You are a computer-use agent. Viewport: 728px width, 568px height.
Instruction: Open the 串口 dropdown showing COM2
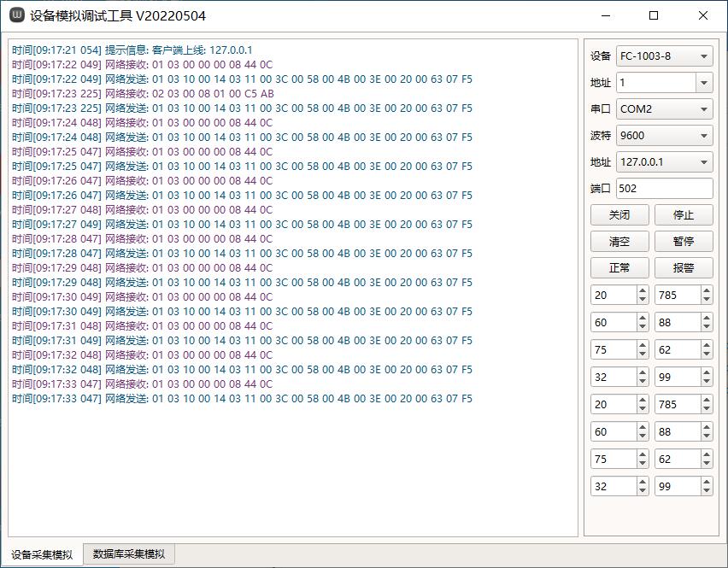coord(664,109)
